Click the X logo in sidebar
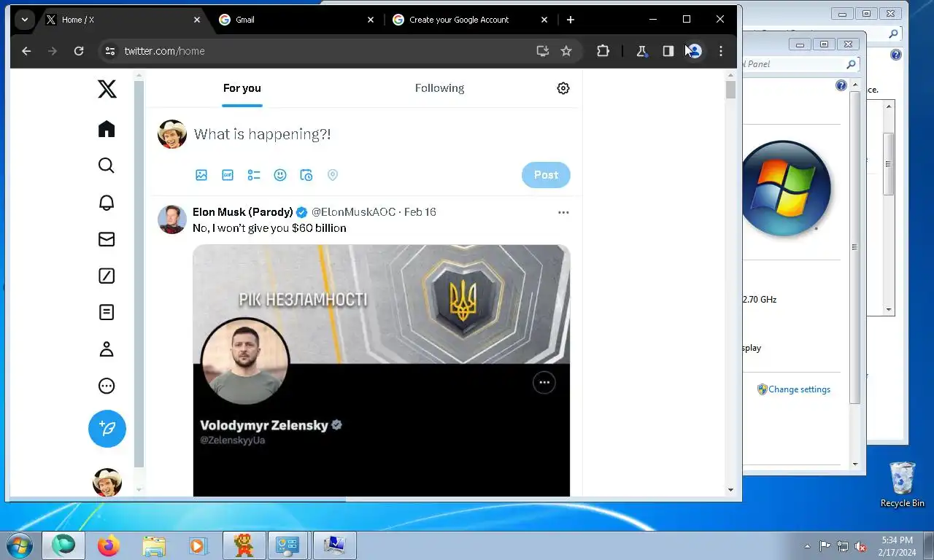This screenshot has height=560, width=934. coord(107,89)
